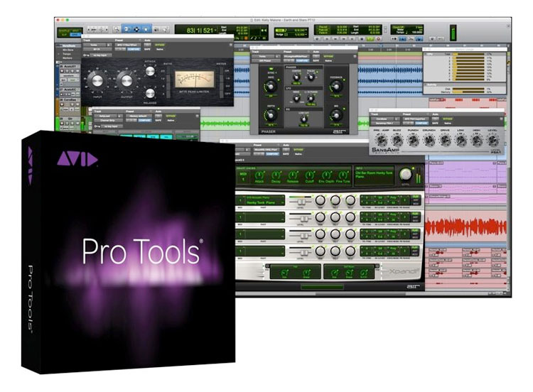Viewport: 533px width, 392px height.
Task: Adjust Phaser Feedback knob
Action: point(336,87)
